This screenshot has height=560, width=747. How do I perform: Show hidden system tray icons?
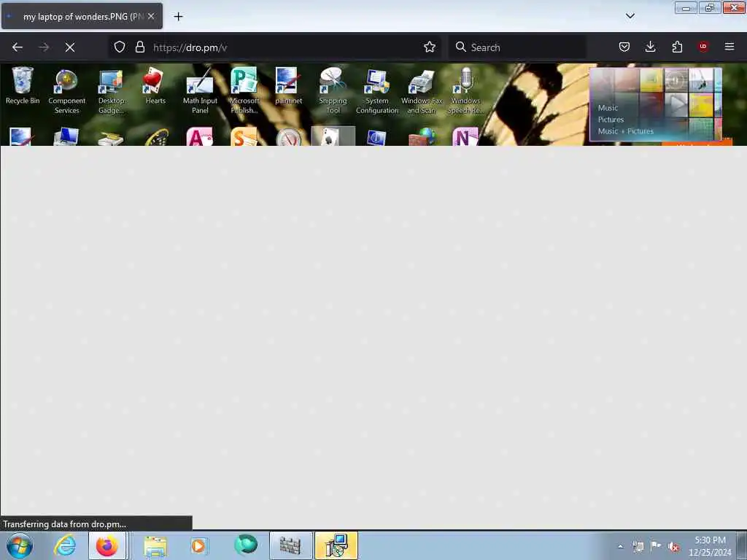620,546
